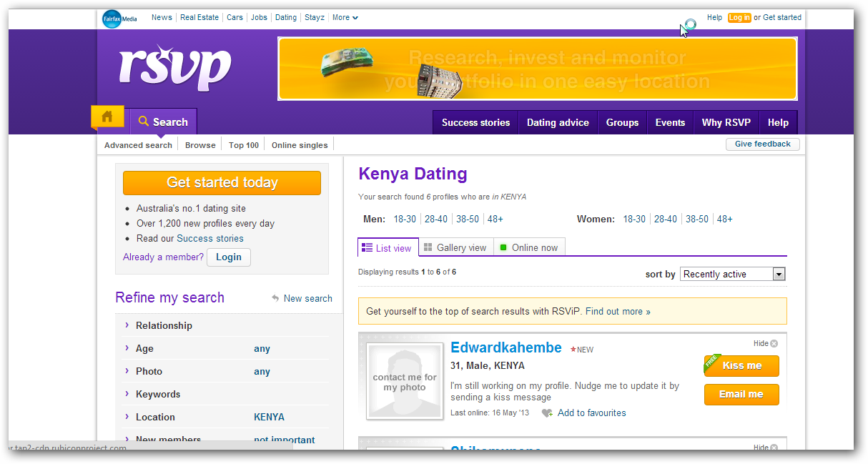Click 'any' value next to Age
868x464 pixels.
(x=262, y=349)
